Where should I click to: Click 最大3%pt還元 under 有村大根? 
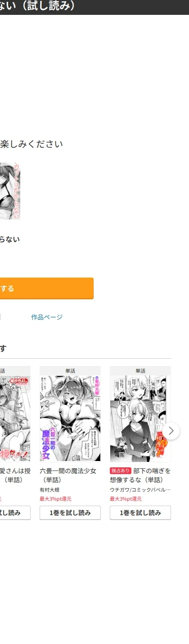55,499
